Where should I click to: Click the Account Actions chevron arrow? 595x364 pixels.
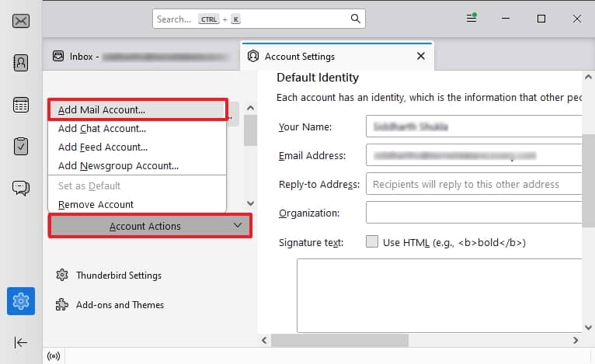[x=238, y=225]
